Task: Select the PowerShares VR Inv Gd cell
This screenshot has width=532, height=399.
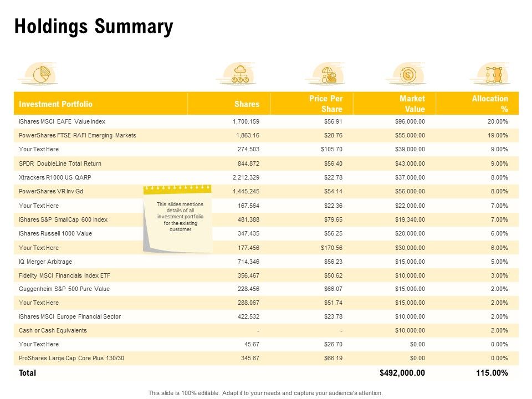Action: (x=51, y=191)
